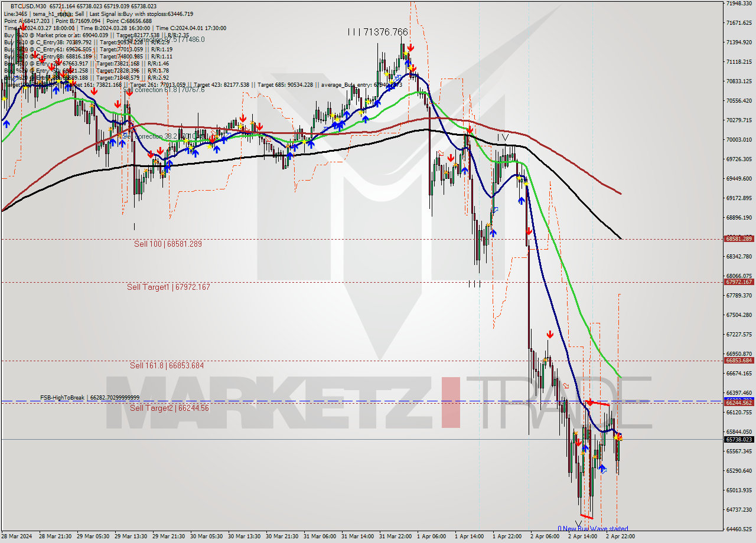Viewport: 756px width, 543px height.
Task: Click the '31 Mar 22:00' time axis label
Action: tap(396, 537)
